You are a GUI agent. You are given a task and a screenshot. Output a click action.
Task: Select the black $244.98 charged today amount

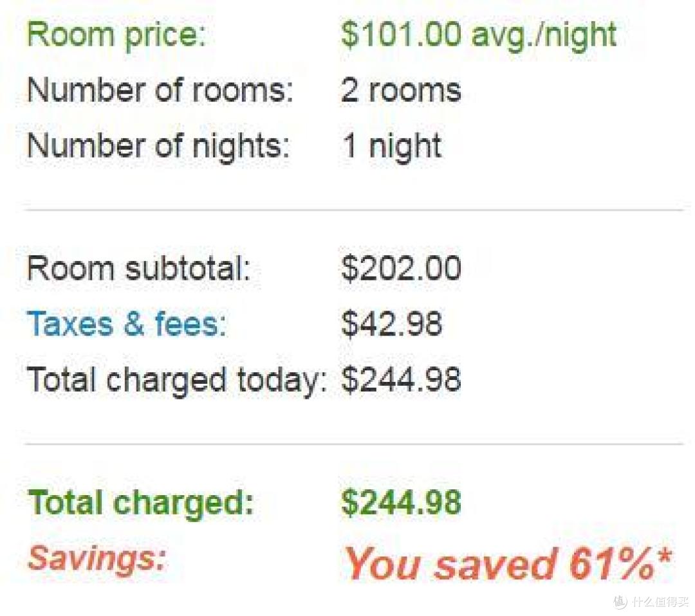tap(401, 379)
